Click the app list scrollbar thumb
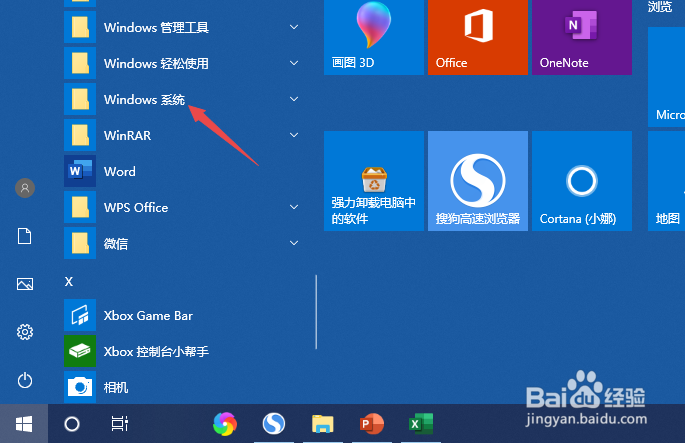Viewport: 685px width, 443px height. tap(316, 312)
